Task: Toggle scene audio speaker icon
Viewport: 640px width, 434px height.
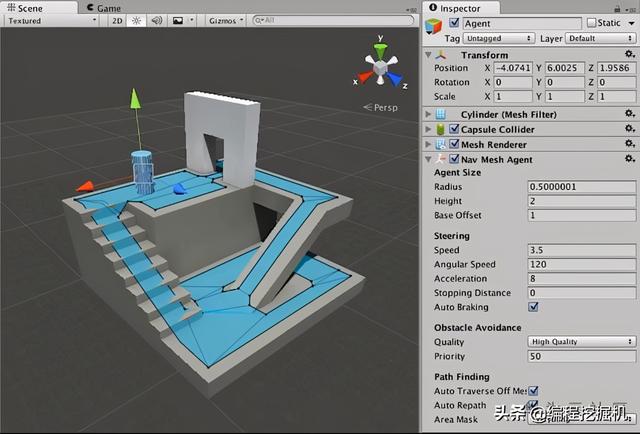Action: 157,20
